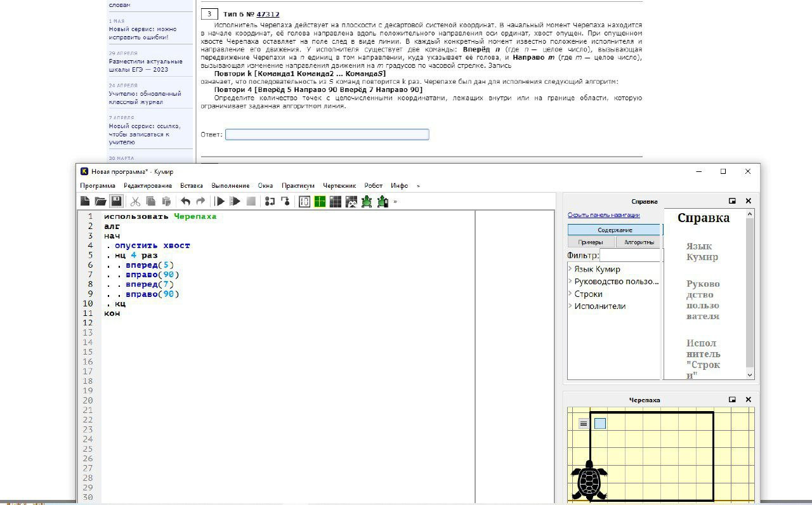Place cursor on 'использовать Черепаха' line
The width and height of the screenshot is (812, 505).
[x=160, y=216]
